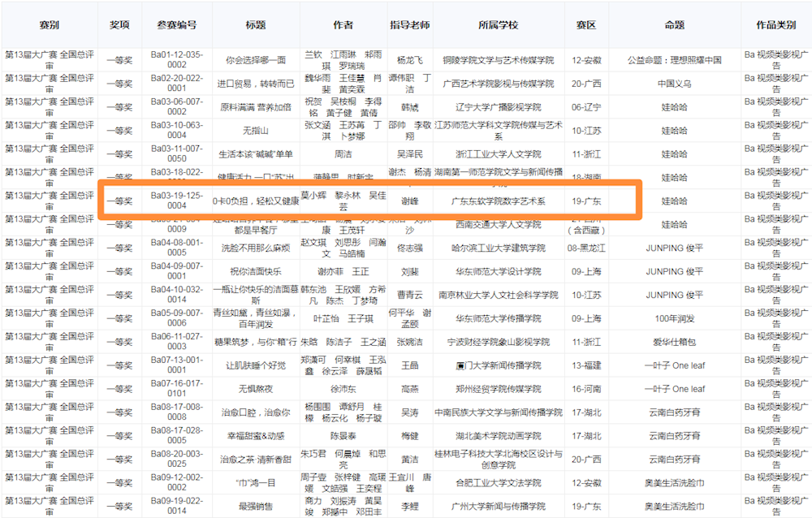
Task: Click 广东东软学院数字艺术系 in the highlighted row
Action: tap(499, 201)
